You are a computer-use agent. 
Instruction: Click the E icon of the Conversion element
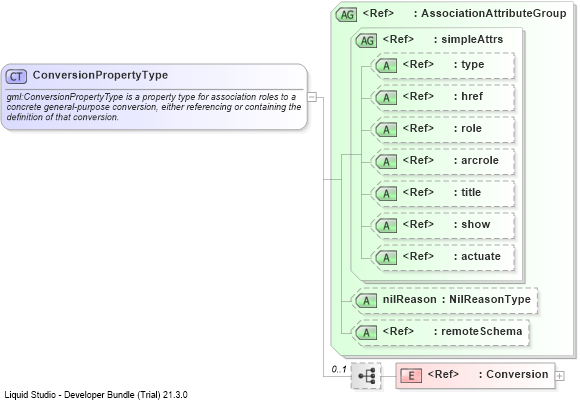click(411, 376)
